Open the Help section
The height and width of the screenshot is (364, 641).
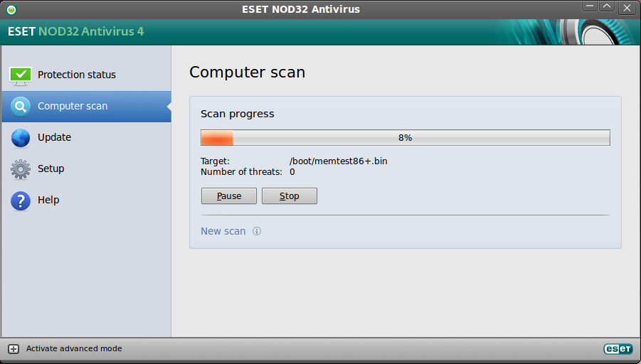click(86, 200)
